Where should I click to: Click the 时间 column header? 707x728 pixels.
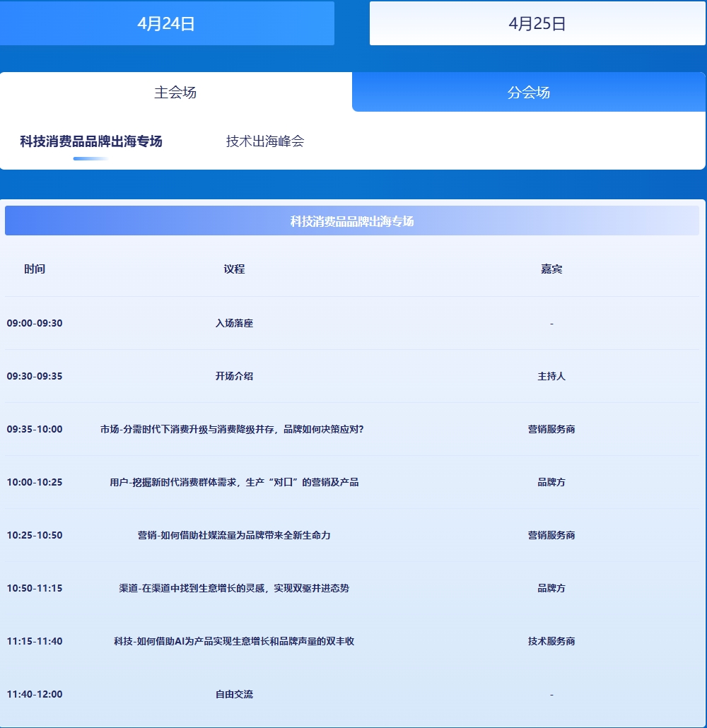pyautogui.click(x=35, y=269)
